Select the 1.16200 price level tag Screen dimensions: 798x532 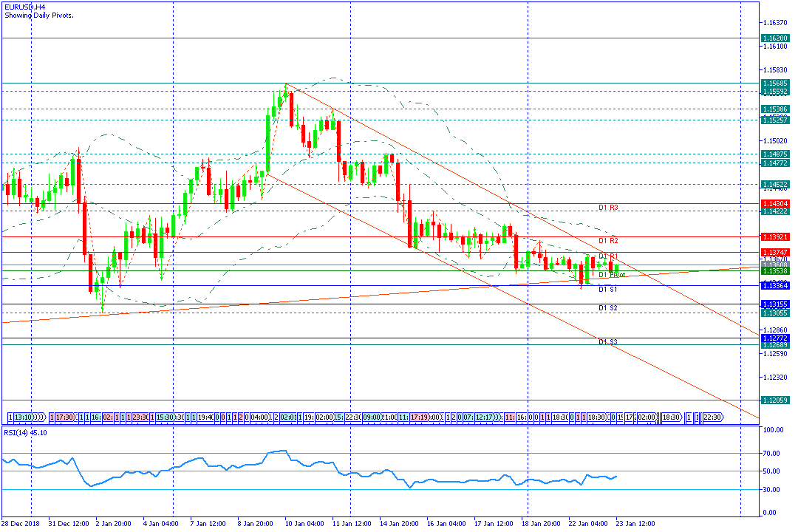tap(775, 38)
